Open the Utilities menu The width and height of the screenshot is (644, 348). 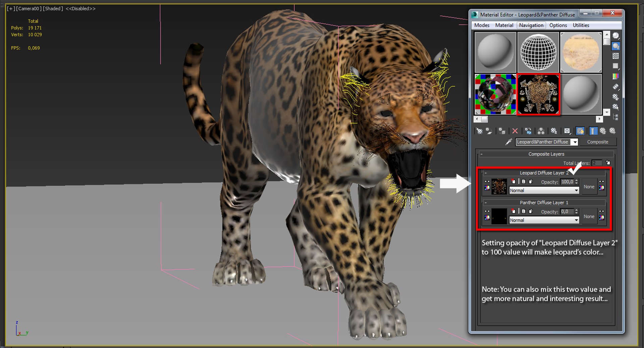[x=581, y=25]
